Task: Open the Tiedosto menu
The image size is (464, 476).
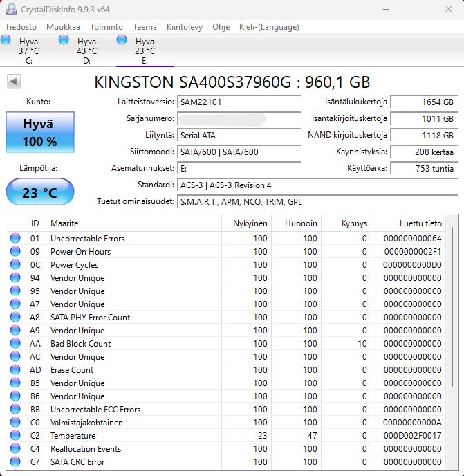Action: point(21,27)
